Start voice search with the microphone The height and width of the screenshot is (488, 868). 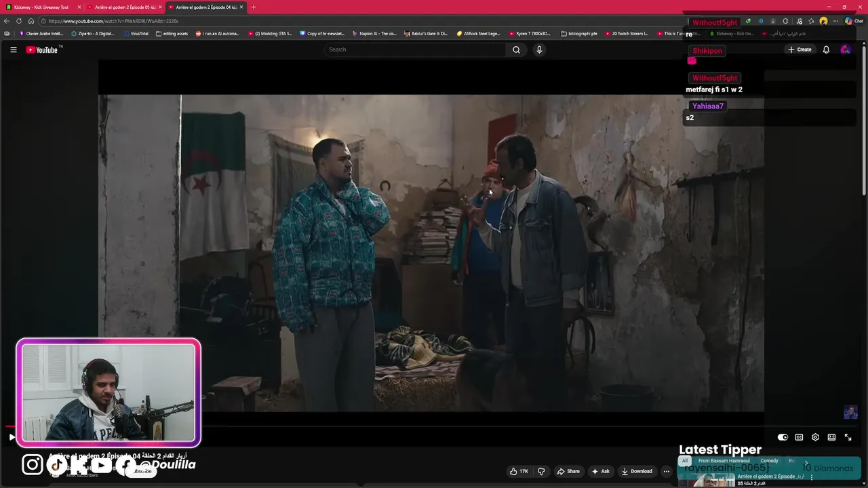pyautogui.click(x=539, y=49)
